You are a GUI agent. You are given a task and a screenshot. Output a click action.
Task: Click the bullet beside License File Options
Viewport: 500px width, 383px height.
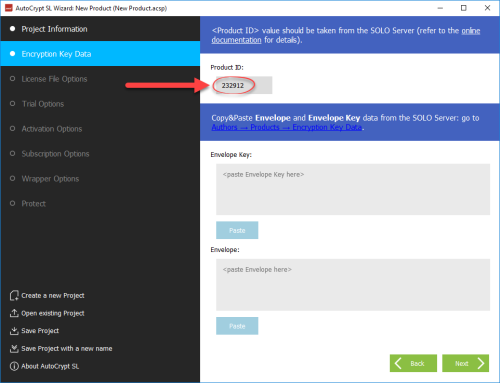click(12, 79)
